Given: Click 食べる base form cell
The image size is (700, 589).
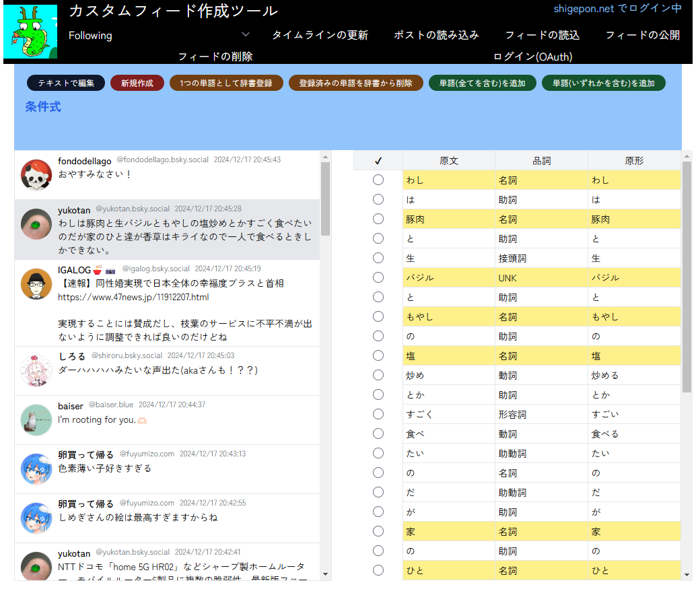Looking at the screenshot, I should click(x=634, y=434).
